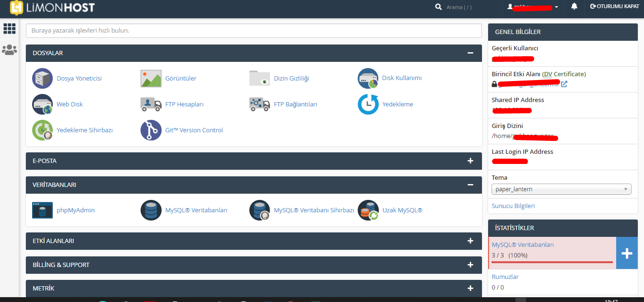This screenshot has height=302, width=644.
Task: Click the Yedekleme Sihirbazı text link
Action: (84, 130)
